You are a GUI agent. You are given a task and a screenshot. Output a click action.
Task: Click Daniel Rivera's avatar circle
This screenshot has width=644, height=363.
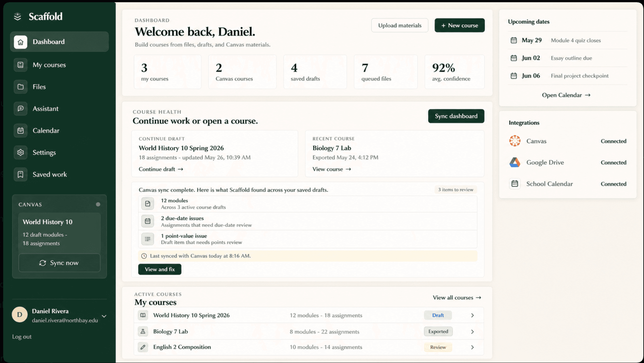[20, 315]
